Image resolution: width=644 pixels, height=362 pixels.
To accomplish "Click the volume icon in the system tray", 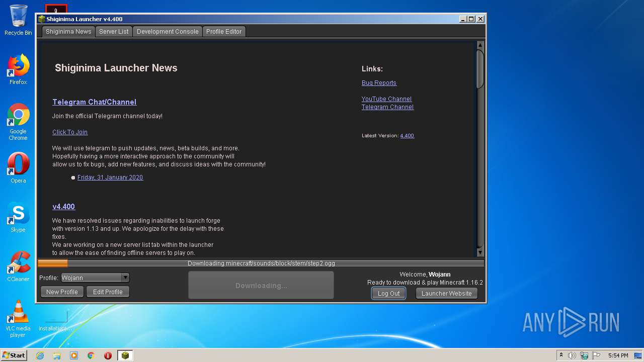I will coord(572,355).
